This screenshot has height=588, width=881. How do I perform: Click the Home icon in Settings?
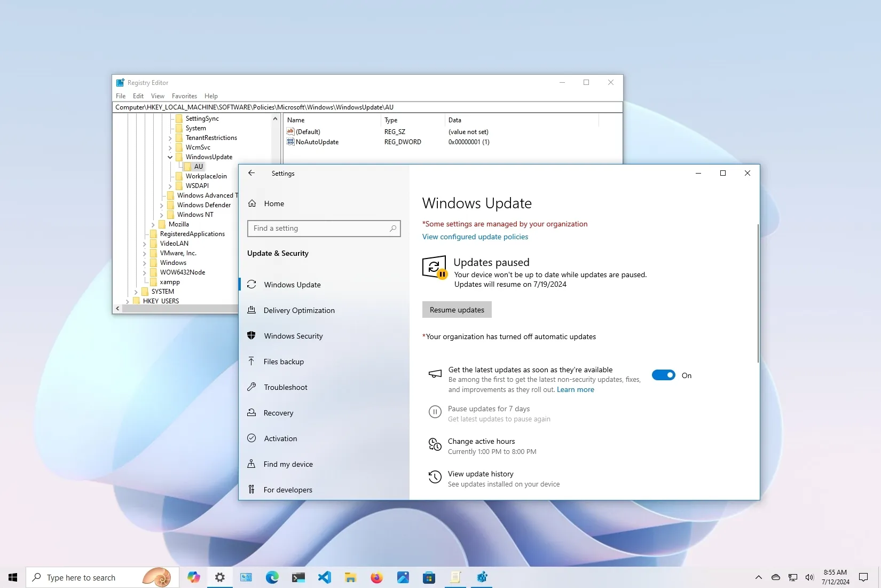pos(251,203)
